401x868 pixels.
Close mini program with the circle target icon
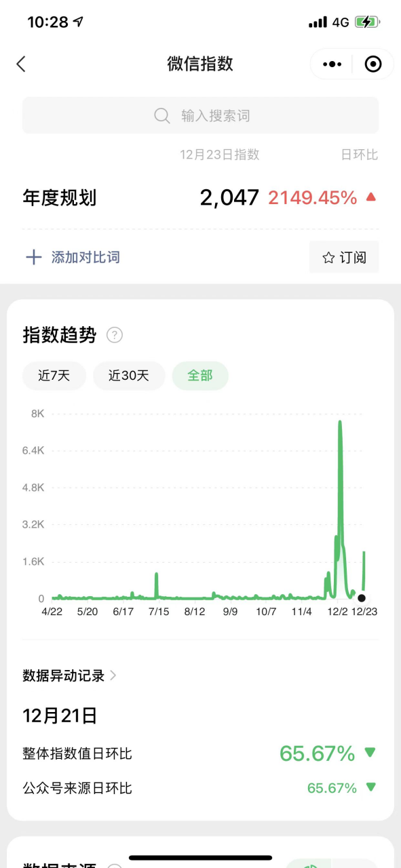pos(373,64)
